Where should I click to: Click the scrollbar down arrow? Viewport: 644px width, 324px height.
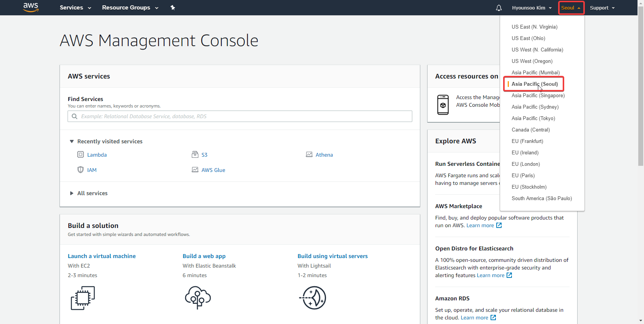point(641,321)
